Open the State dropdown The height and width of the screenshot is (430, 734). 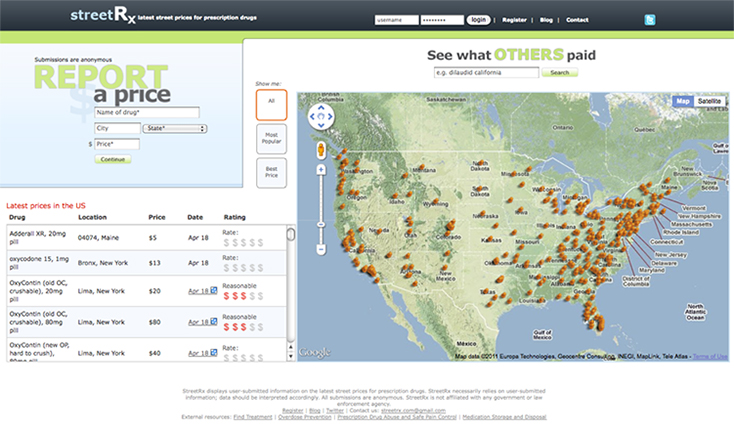(175, 128)
